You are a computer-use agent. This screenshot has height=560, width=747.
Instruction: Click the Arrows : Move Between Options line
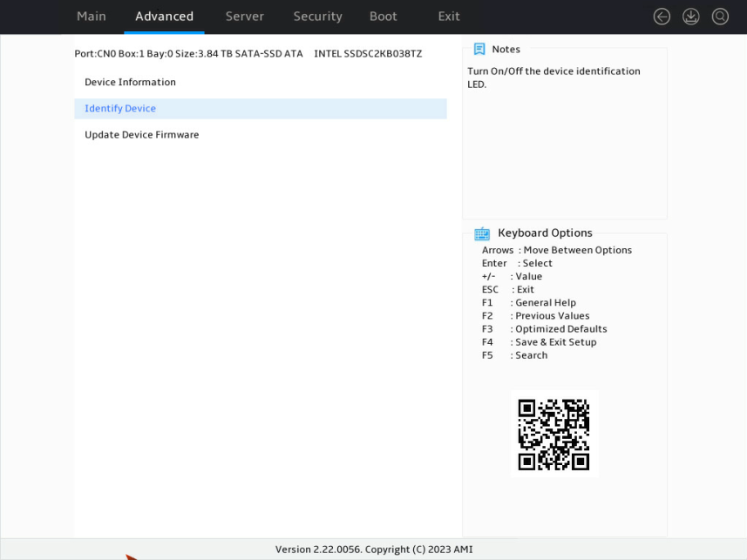click(x=556, y=250)
